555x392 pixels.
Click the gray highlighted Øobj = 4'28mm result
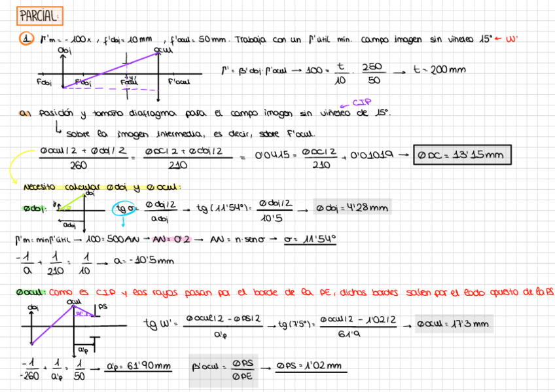352,208
